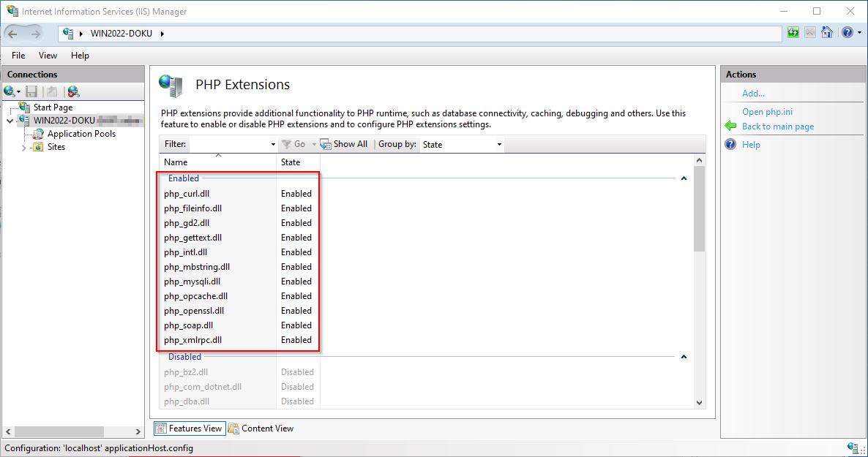
Task: Click the IIS Manager title bar icon
Action: (x=12, y=10)
